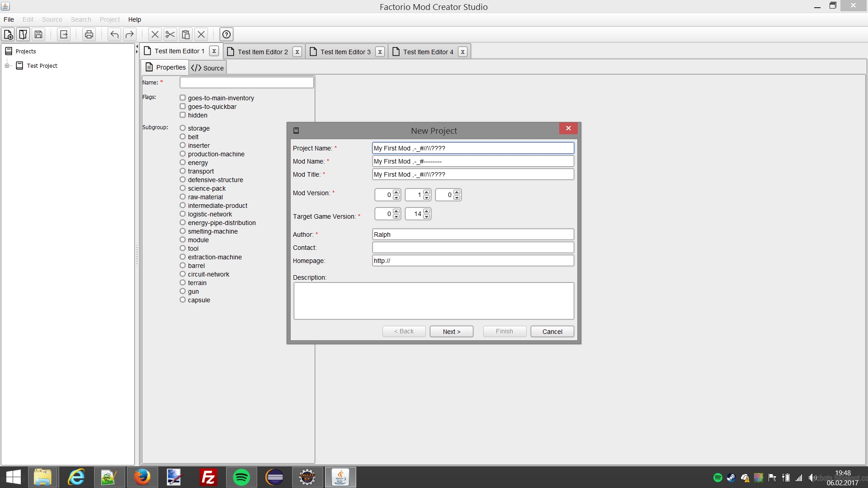The image size is (868, 488).
Task: Decrease the middle Mod Version spinner
Action: pyautogui.click(x=427, y=197)
